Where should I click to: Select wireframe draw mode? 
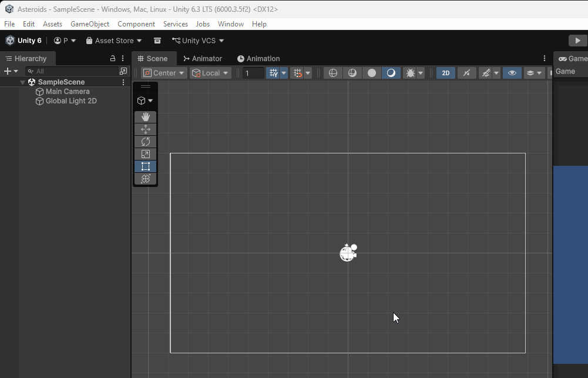333,73
